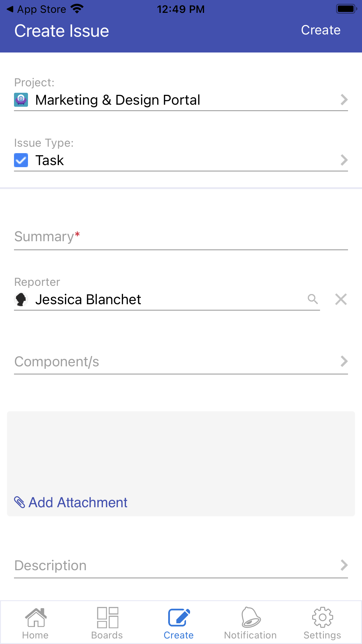Viewport: 362px width, 644px height.
Task: Open the Notification bell tab
Action: pos(250,623)
